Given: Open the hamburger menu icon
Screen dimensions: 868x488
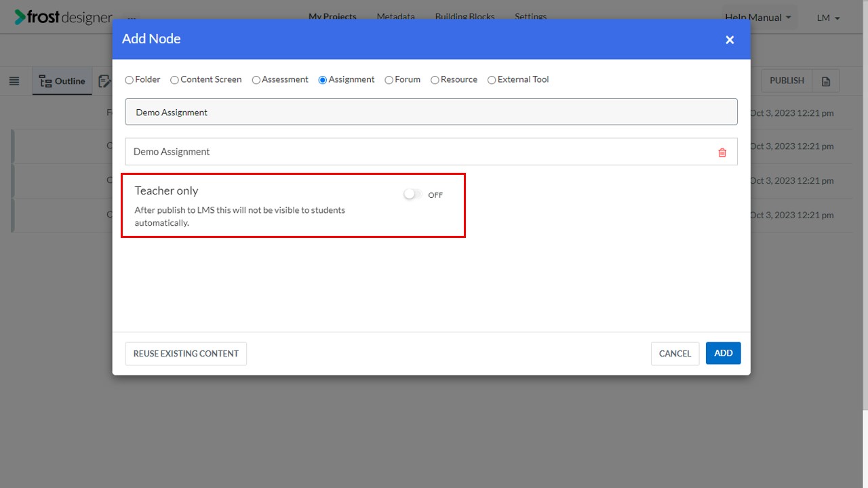Looking at the screenshot, I should point(14,81).
